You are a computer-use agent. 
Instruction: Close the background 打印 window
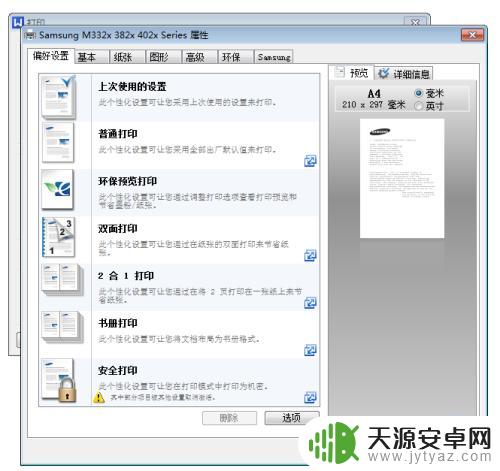[415, 22]
